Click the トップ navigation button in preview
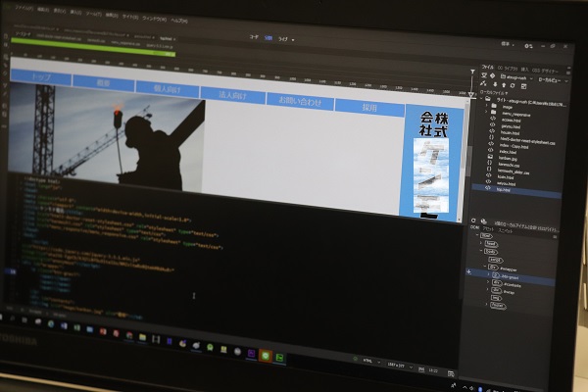Viewport: 588px width, 392px height. click(41, 76)
